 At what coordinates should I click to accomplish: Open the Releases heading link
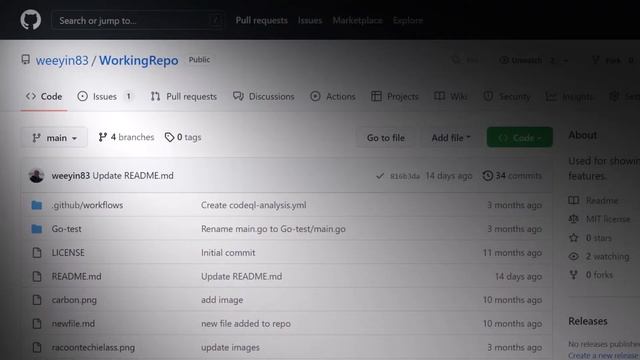[x=588, y=321]
